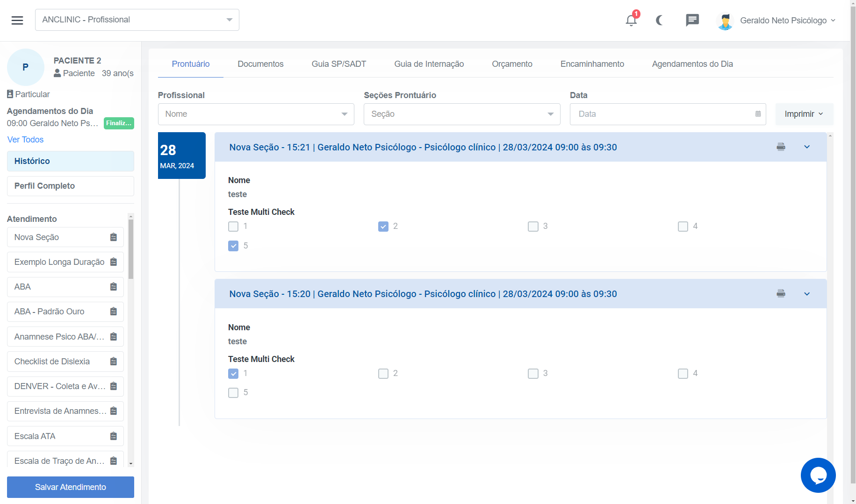Viewport: 856px width, 504px height.
Task: Click clipboard icon on ABA - Padrão Ouro
Action: 113,312
